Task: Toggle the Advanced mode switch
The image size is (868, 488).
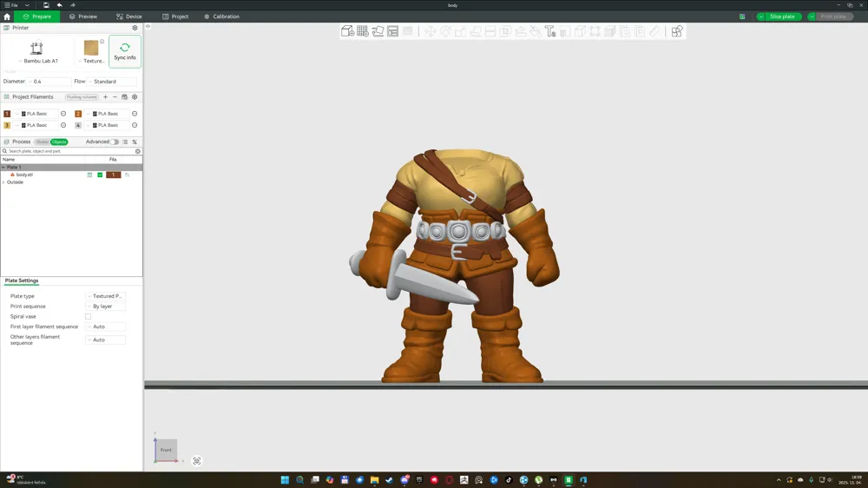Action: coord(114,142)
